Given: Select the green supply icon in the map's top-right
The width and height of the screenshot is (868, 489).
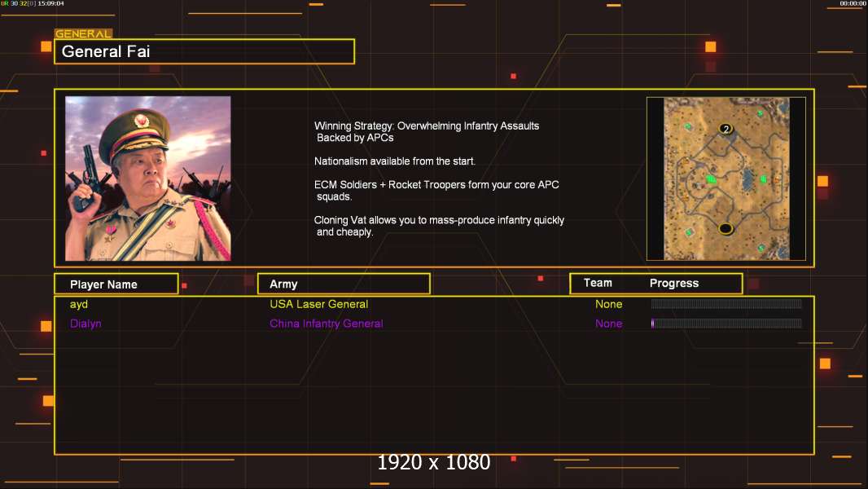Looking at the screenshot, I should tap(760, 113).
